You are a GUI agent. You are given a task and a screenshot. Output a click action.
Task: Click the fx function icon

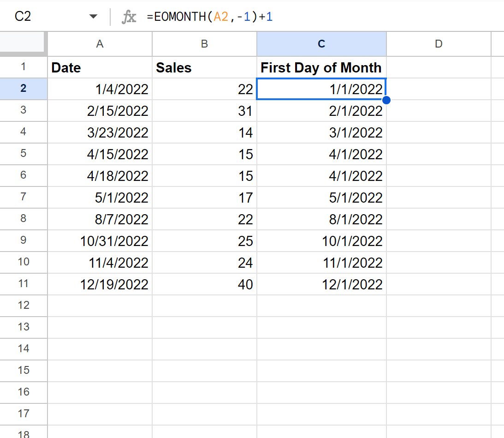click(x=129, y=17)
